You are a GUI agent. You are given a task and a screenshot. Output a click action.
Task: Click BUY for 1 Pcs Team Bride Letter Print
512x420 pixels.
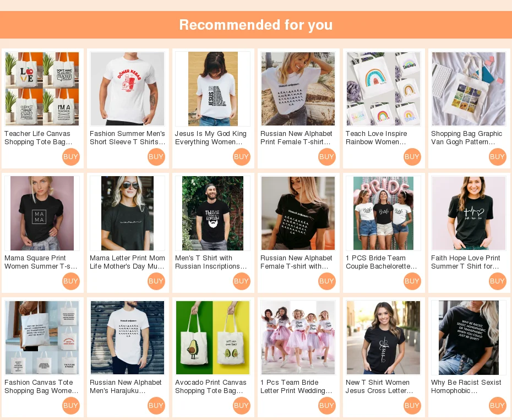[326, 406]
